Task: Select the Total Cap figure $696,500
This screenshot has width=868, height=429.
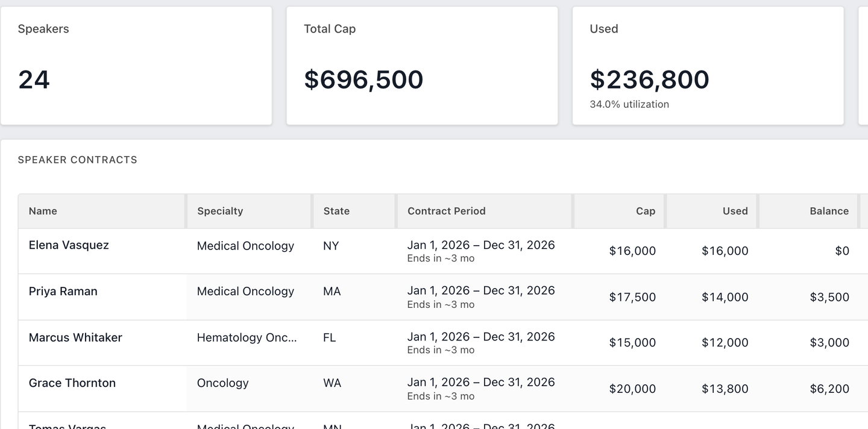Action: (x=363, y=80)
